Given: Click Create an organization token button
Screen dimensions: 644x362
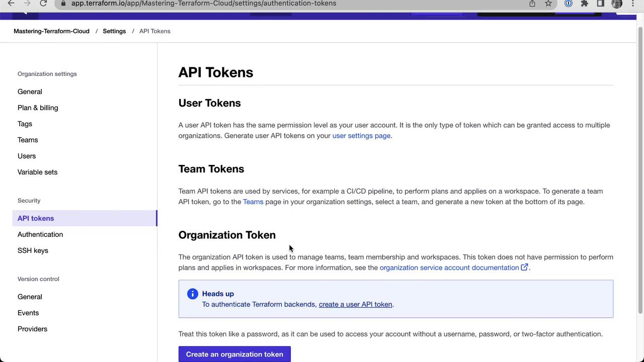Looking at the screenshot, I should [234, 354].
